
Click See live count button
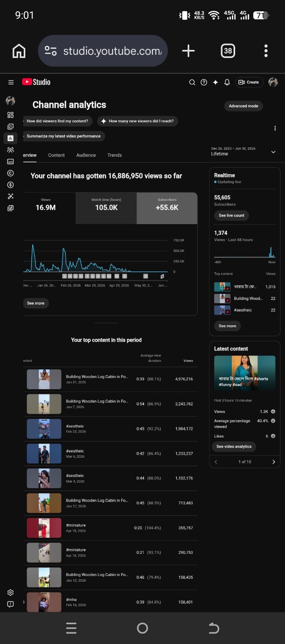point(232,215)
